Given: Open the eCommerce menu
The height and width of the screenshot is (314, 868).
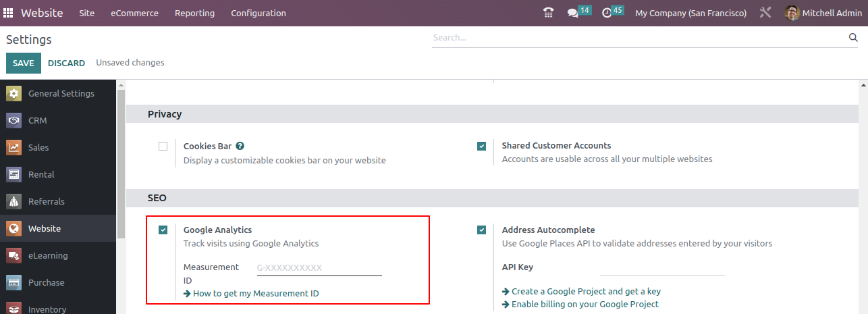Looking at the screenshot, I should click(x=134, y=13).
